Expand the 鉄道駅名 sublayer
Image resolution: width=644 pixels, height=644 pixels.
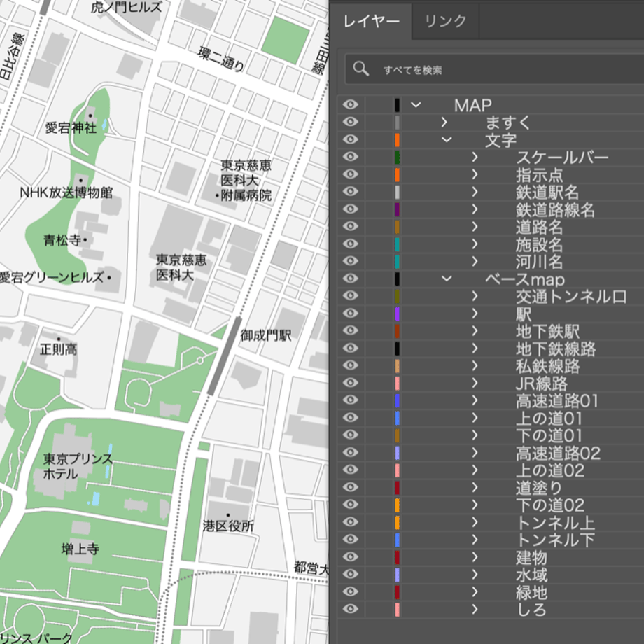[475, 192]
